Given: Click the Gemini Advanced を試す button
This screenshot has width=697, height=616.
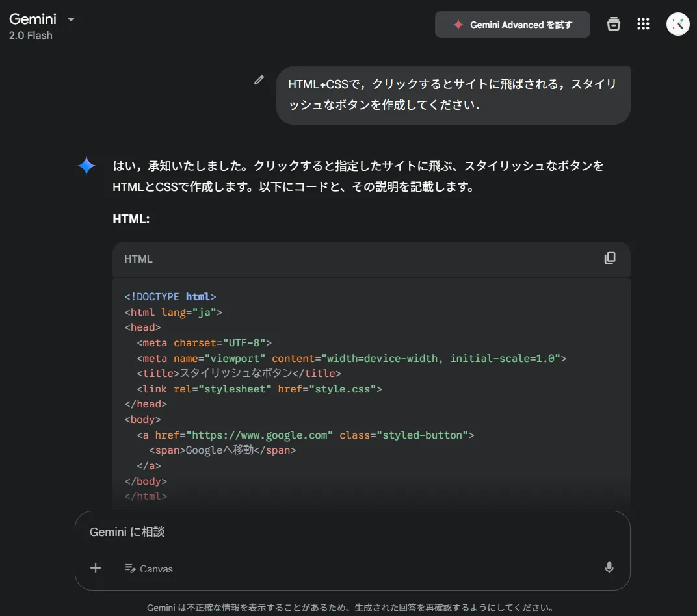Looking at the screenshot, I should [x=512, y=25].
